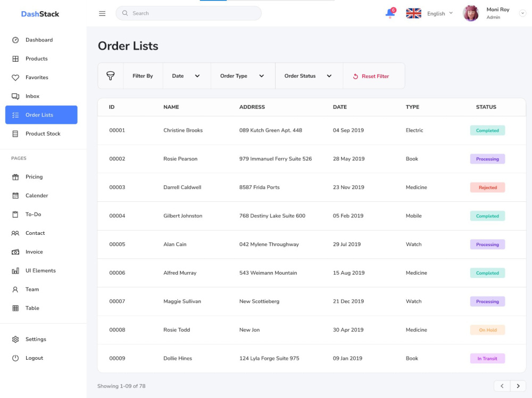Click Processing badge for Rosie Pearson
The height and width of the screenshot is (398, 532).
tap(487, 159)
